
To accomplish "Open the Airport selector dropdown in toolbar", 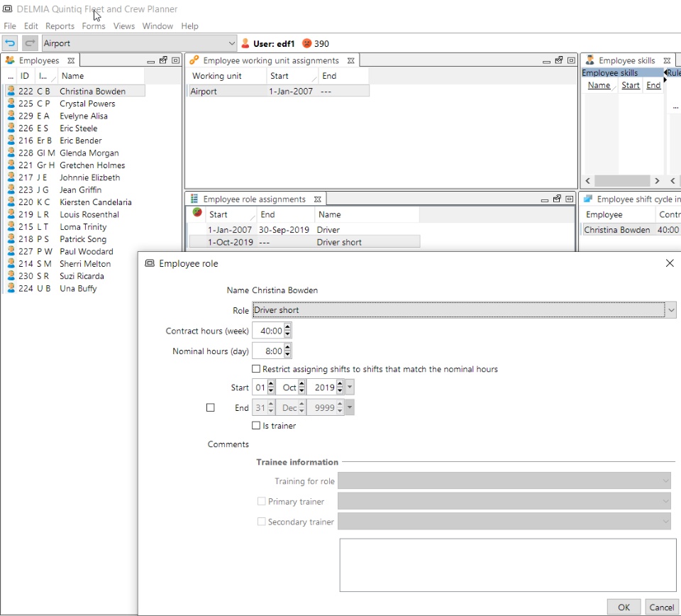I will click(231, 43).
